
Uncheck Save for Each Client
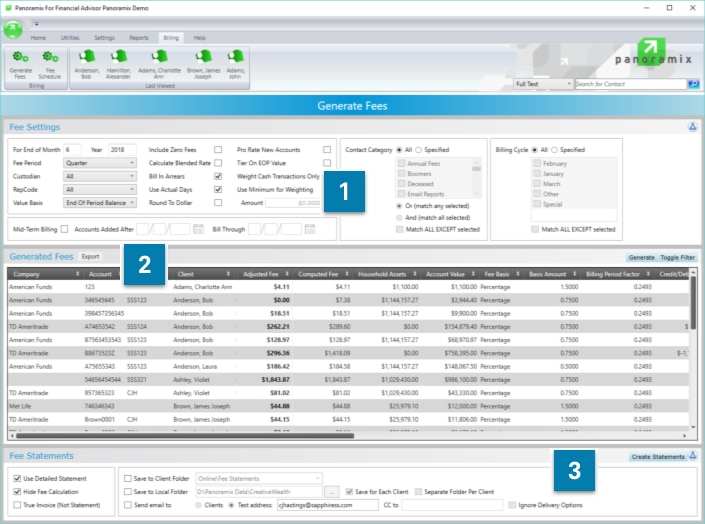click(349, 492)
